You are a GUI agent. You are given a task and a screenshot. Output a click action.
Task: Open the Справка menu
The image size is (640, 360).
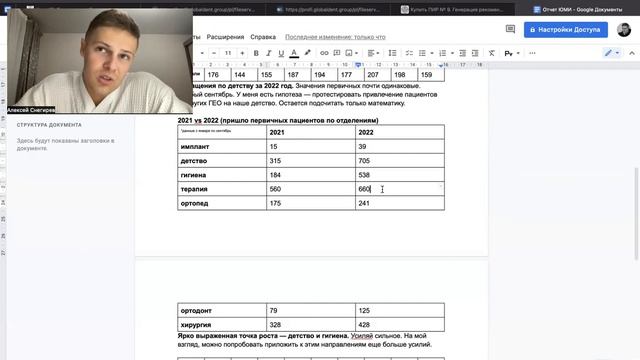(263, 37)
